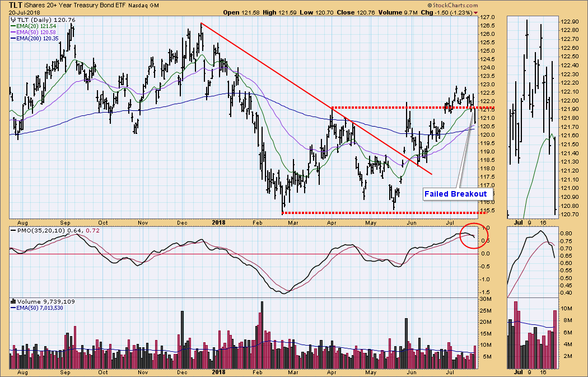Click the 2M label in the volume zoom panel
This screenshot has height=377, width=588.
pos(568,356)
